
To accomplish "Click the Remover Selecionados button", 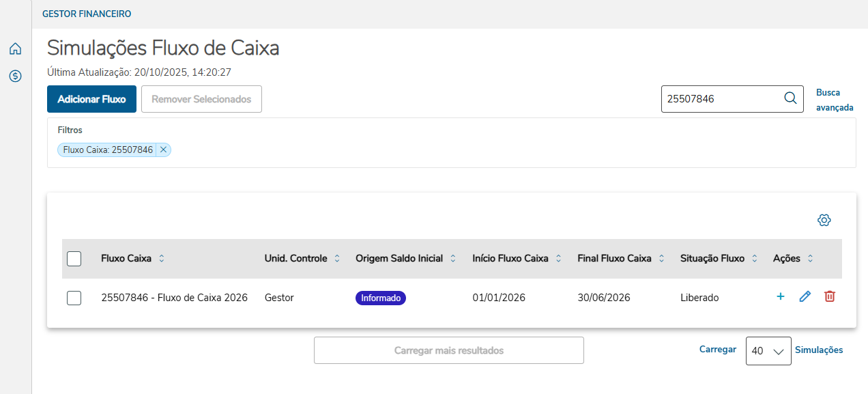I will [x=201, y=99].
